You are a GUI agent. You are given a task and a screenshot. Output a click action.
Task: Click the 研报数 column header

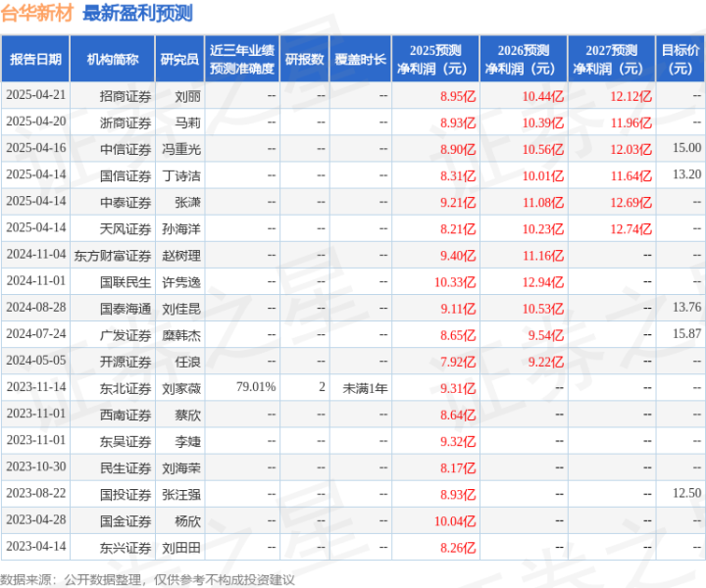point(305,60)
